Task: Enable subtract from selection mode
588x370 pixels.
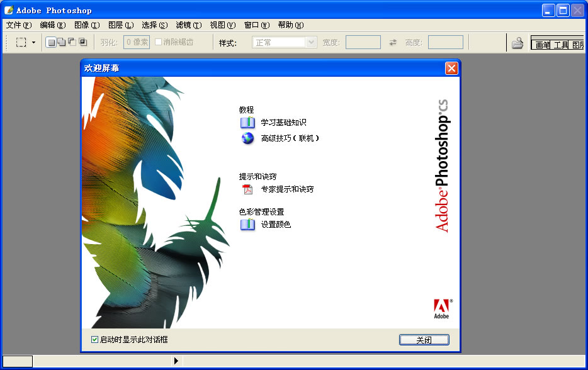Action: (71, 41)
